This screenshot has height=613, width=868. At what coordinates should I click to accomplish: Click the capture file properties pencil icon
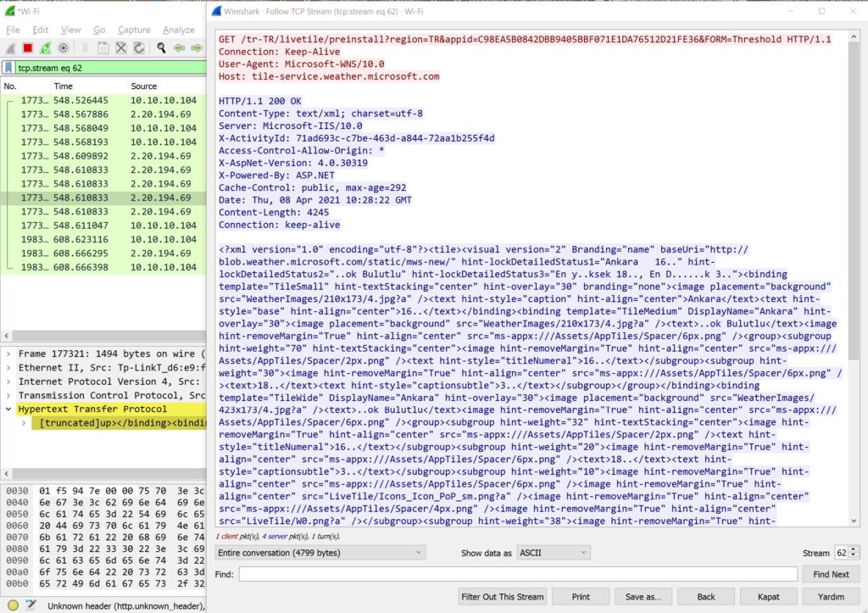click(31, 605)
